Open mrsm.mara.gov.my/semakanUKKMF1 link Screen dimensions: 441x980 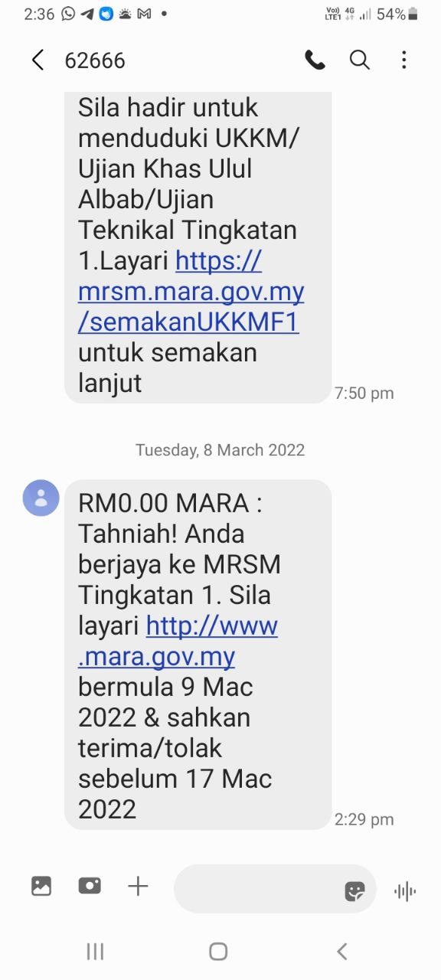[x=191, y=292]
